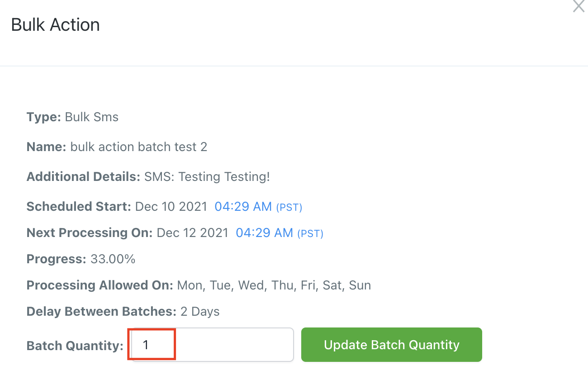Click the 33.00% progress value

tap(113, 259)
